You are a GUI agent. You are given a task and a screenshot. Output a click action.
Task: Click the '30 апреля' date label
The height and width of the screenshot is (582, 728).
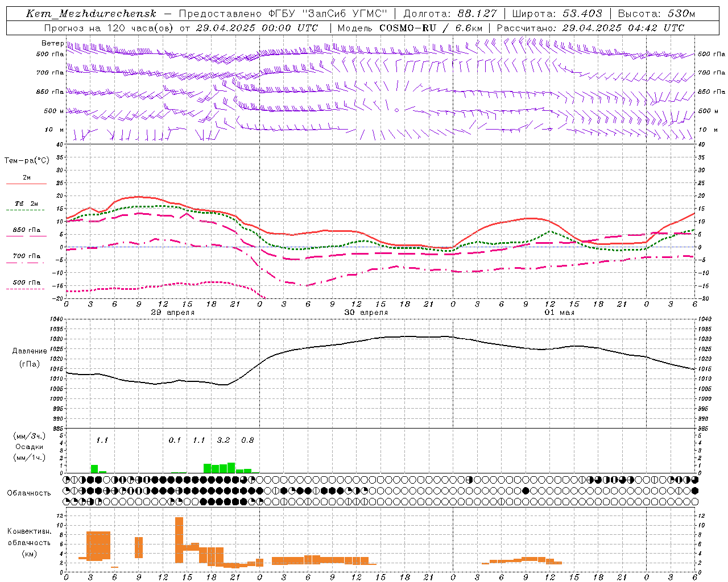366,313
